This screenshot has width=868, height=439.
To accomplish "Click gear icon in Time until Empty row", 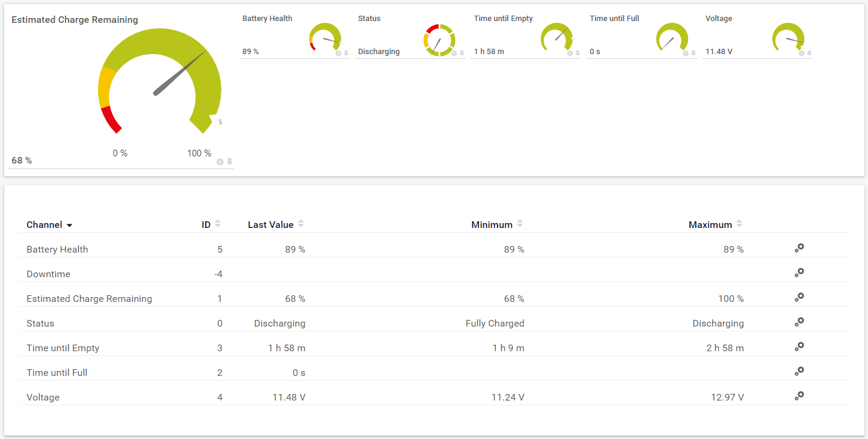I will tap(799, 346).
